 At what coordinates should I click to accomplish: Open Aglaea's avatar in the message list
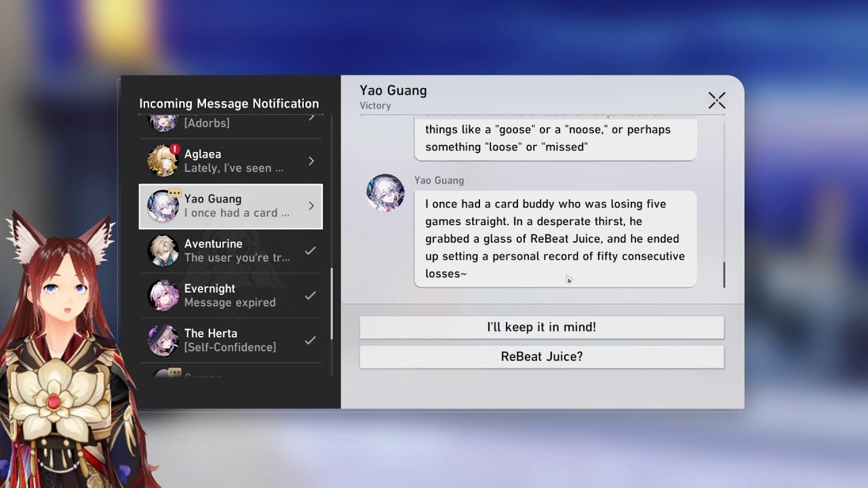coord(163,161)
